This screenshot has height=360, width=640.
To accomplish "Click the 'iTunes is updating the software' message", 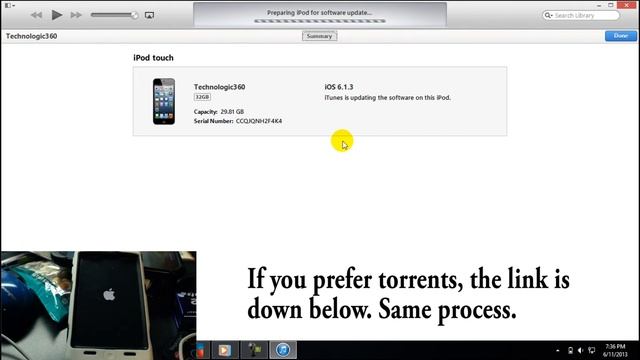I will pyautogui.click(x=387, y=98).
